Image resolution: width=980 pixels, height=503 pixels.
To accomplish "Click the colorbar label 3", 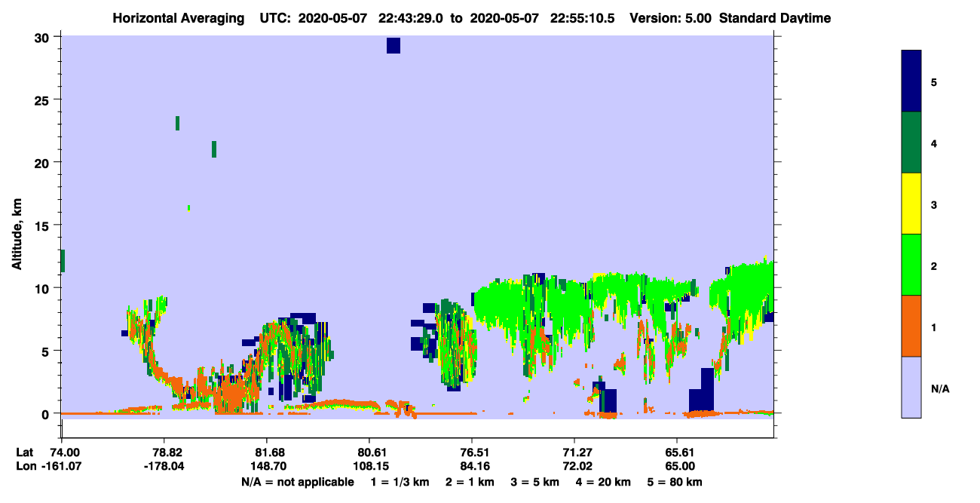I will 934,204.
